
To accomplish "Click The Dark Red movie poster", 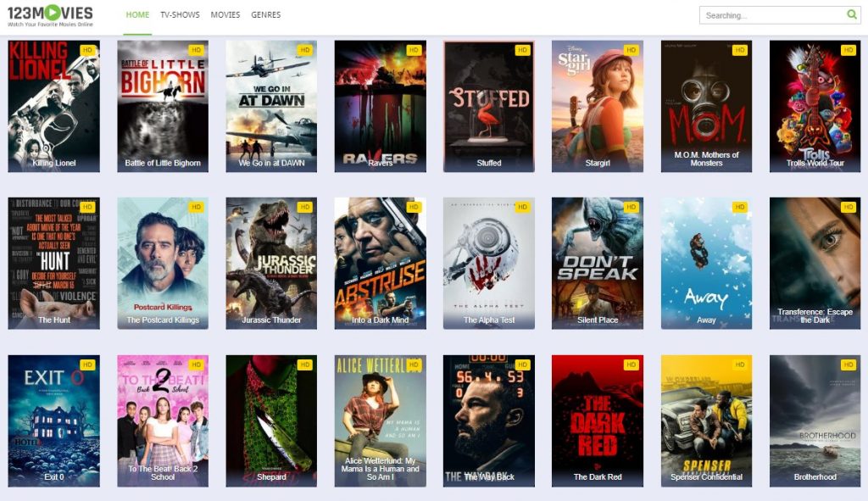I will pyautogui.click(x=598, y=420).
